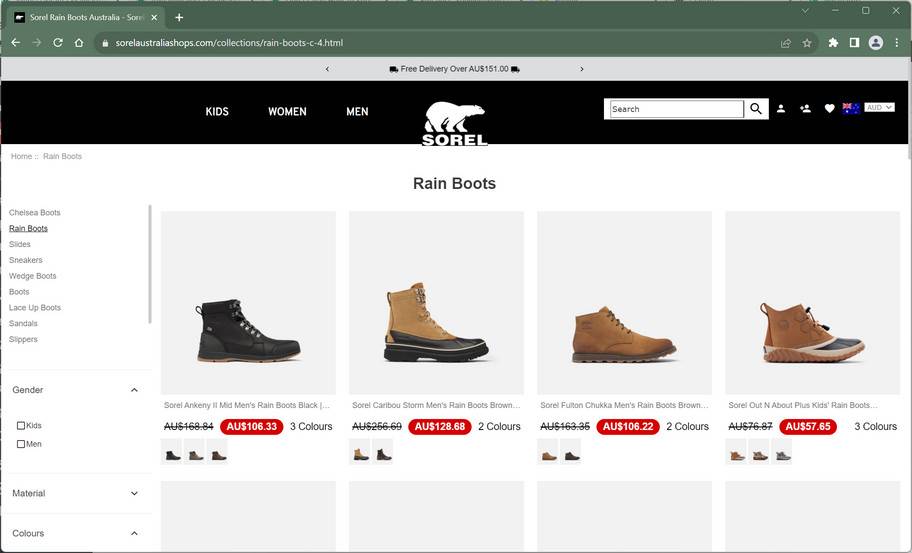This screenshot has height=553, width=912.
Task: Open Caribou Storm boot image
Action: coord(436,303)
